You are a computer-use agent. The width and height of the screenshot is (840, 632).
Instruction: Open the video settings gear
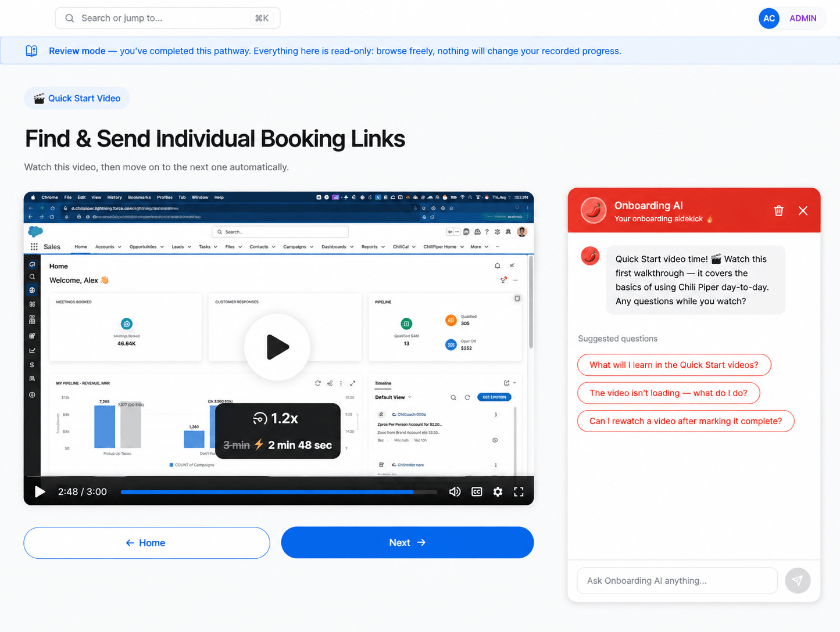[x=498, y=492]
